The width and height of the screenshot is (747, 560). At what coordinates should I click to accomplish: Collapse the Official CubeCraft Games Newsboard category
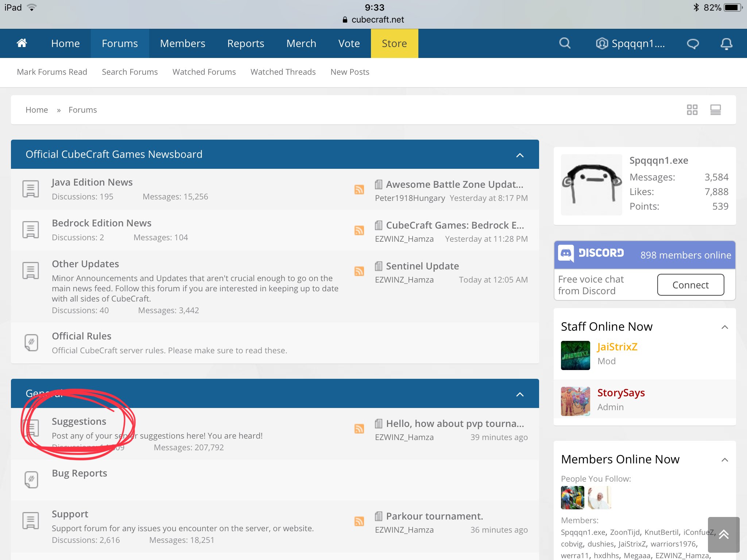[520, 155]
